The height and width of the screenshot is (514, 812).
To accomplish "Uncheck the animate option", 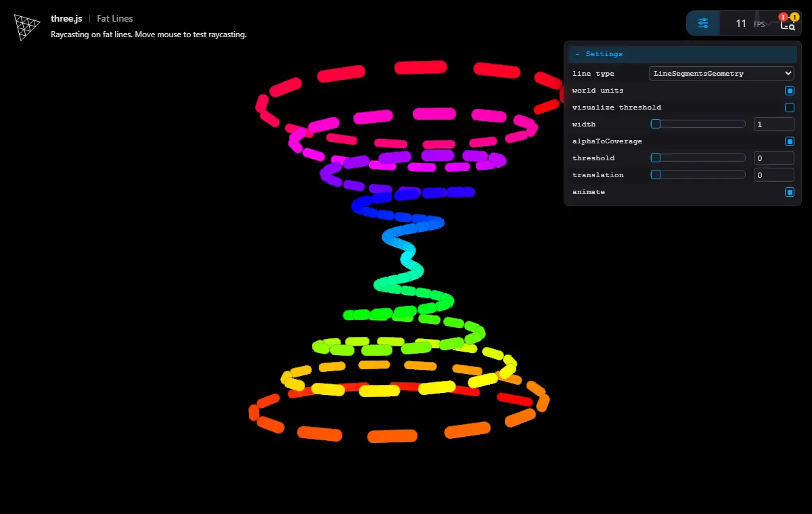I will click(789, 192).
